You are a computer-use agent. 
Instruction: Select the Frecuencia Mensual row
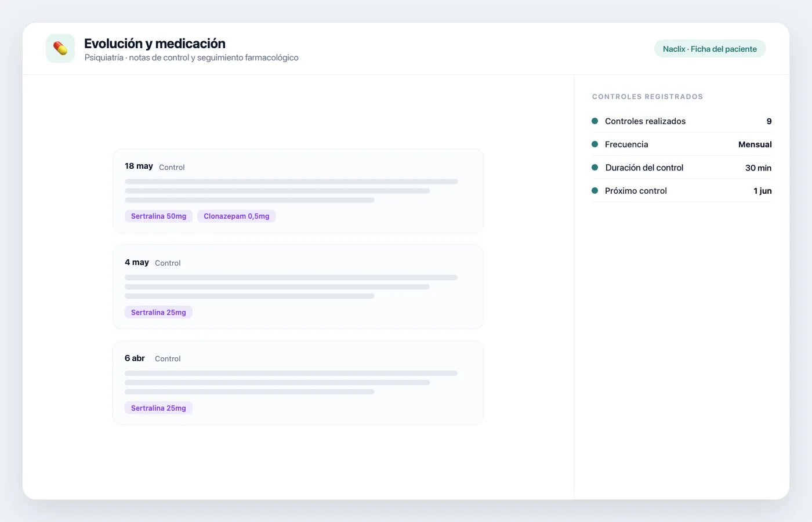click(x=681, y=144)
